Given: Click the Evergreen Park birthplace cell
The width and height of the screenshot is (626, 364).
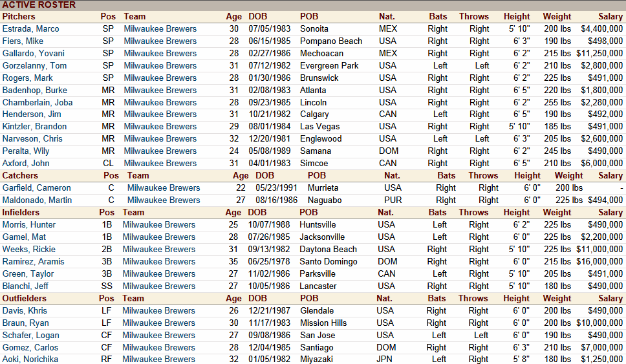Looking at the screenshot, I should tap(329, 66).
